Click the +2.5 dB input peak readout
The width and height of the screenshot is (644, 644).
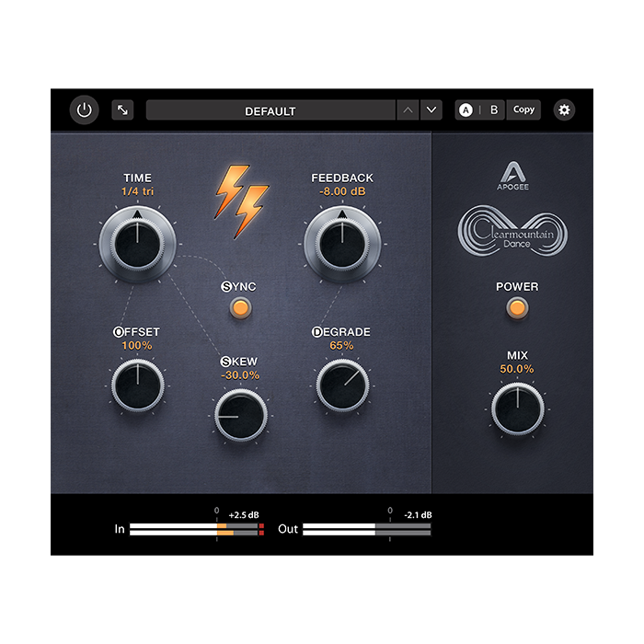click(244, 514)
